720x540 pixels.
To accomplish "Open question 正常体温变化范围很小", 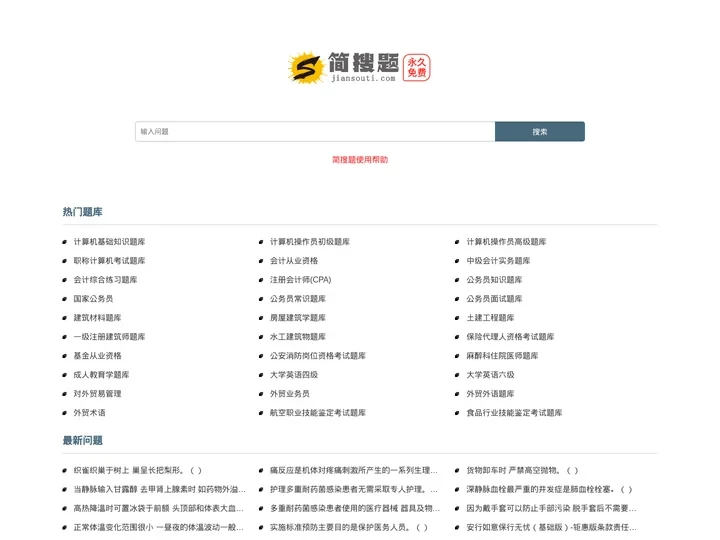I will (x=158, y=527).
